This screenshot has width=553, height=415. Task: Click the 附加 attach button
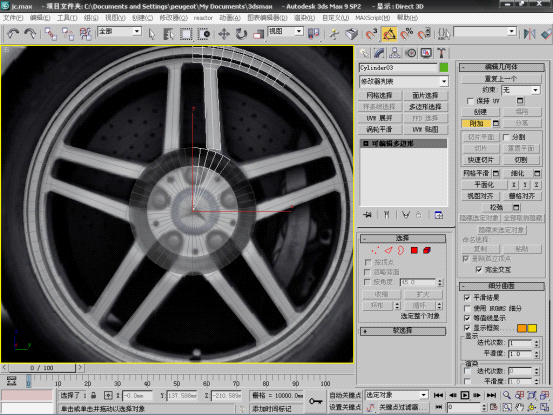(476, 123)
